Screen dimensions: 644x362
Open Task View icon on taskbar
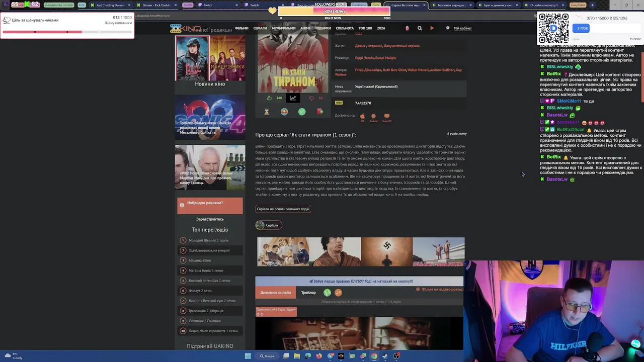286,356
